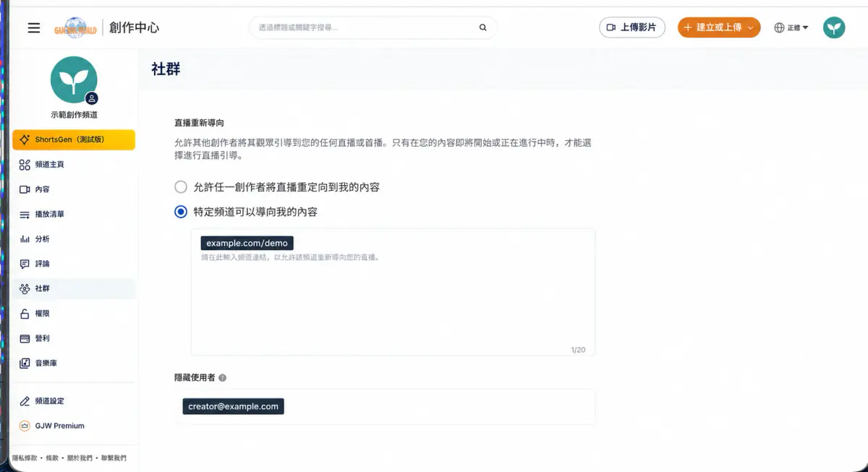The image size is (868, 472).
Task: Click the 音樂庫 music icon
Action: (x=25, y=363)
